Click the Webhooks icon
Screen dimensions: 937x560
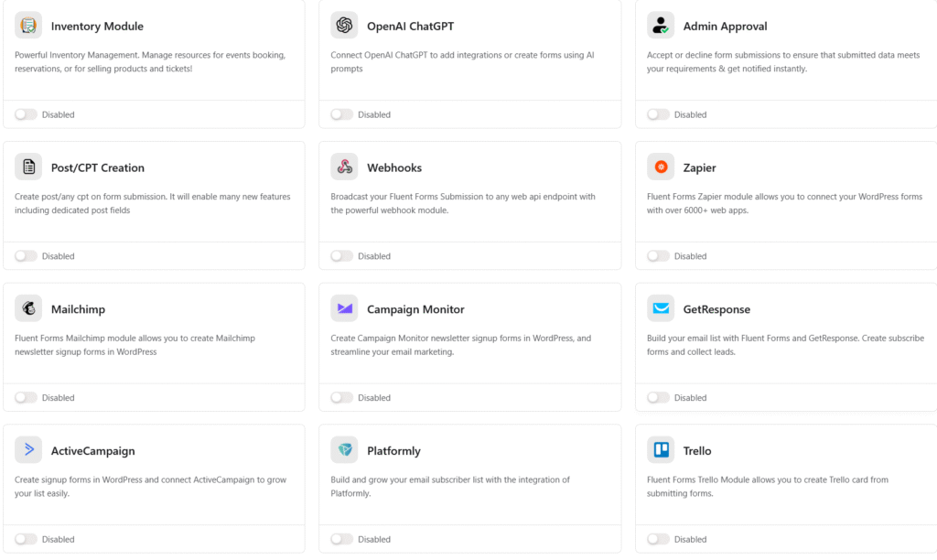click(344, 167)
